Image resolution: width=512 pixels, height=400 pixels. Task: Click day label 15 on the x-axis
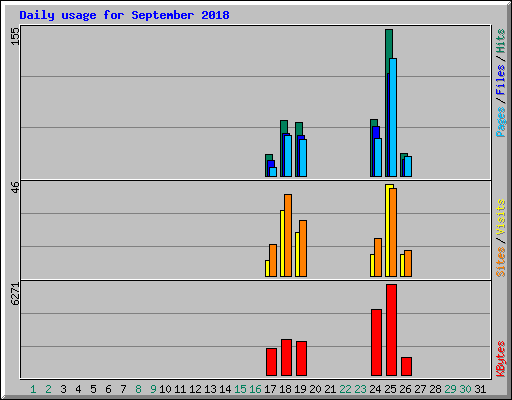[x=240, y=389]
